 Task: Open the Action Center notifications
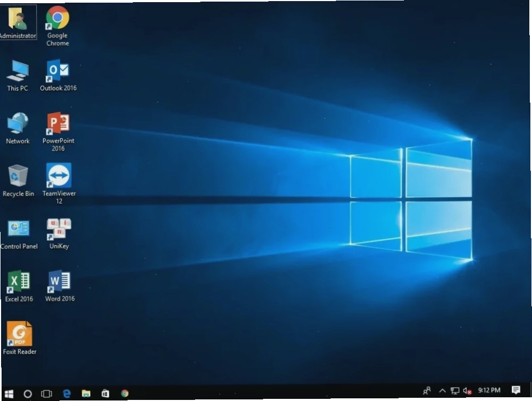point(516,390)
